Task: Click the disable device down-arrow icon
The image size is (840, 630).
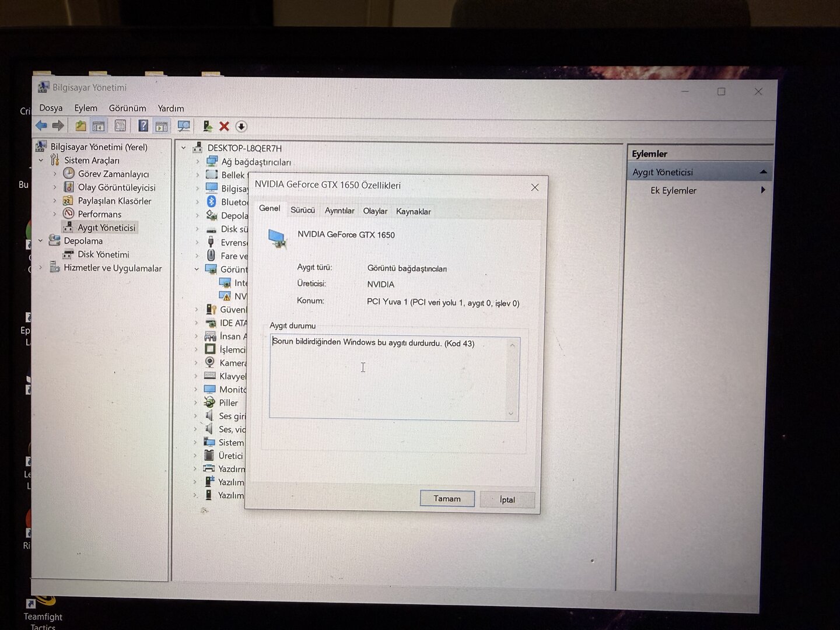Action: pyautogui.click(x=241, y=127)
